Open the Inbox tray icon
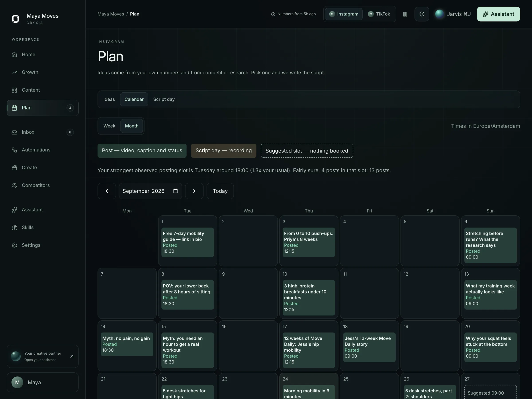 point(14,132)
